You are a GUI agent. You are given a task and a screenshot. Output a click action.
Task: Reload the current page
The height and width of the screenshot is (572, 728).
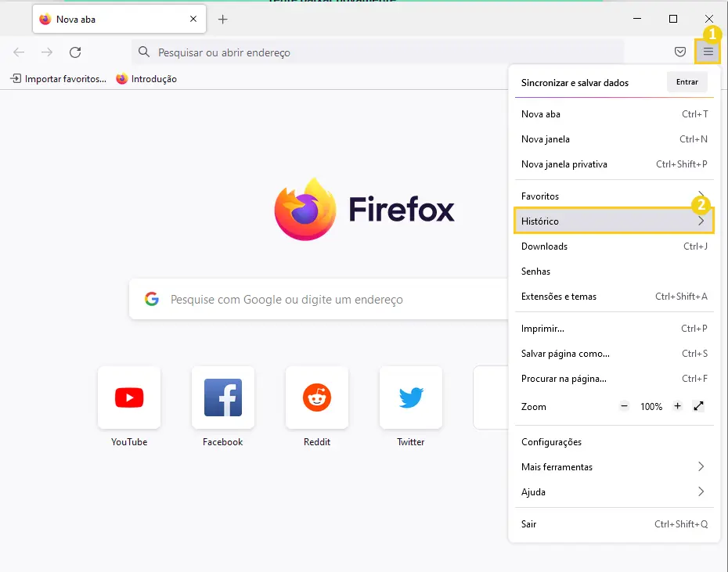coord(75,52)
